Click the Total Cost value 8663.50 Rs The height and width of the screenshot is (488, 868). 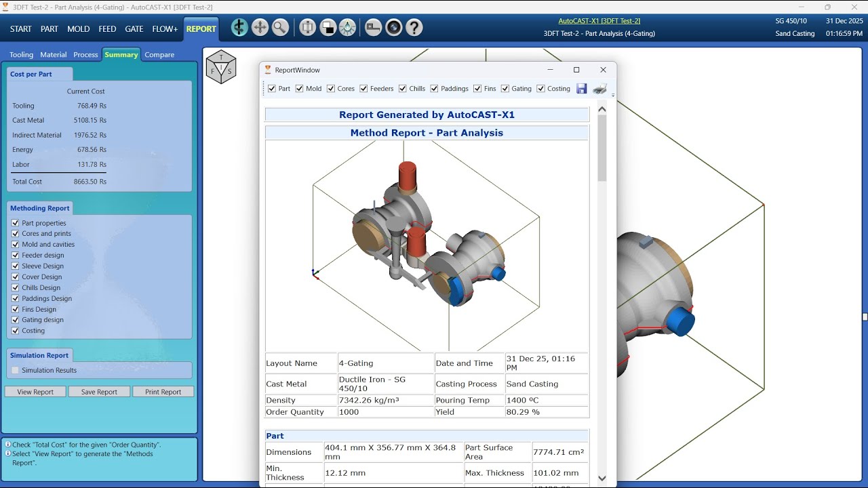tap(90, 182)
